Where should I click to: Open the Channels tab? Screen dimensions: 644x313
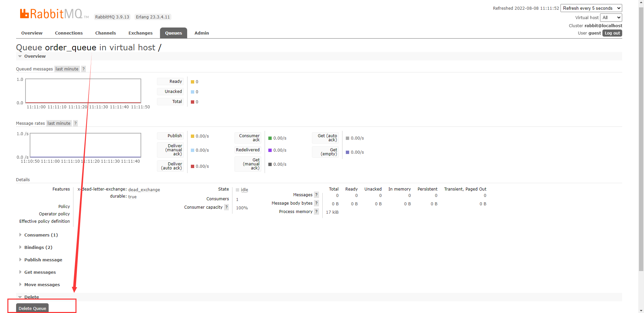(106, 33)
